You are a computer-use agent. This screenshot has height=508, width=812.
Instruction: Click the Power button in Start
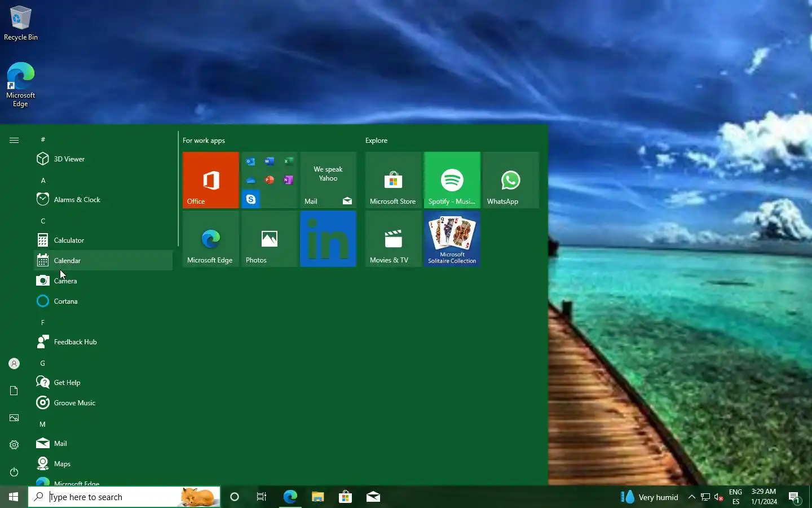click(x=14, y=472)
